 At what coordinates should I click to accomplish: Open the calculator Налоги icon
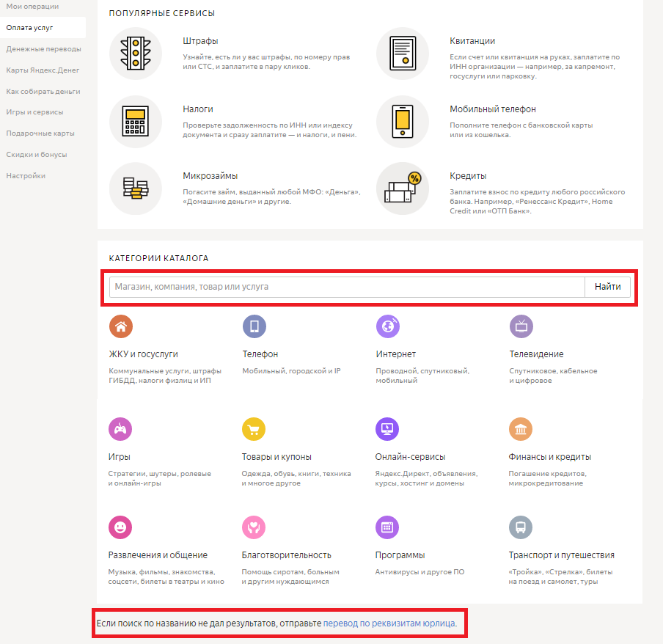click(135, 121)
